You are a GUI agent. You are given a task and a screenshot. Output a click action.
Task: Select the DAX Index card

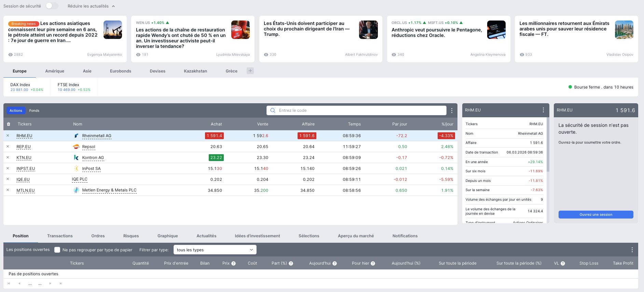coord(27,87)
